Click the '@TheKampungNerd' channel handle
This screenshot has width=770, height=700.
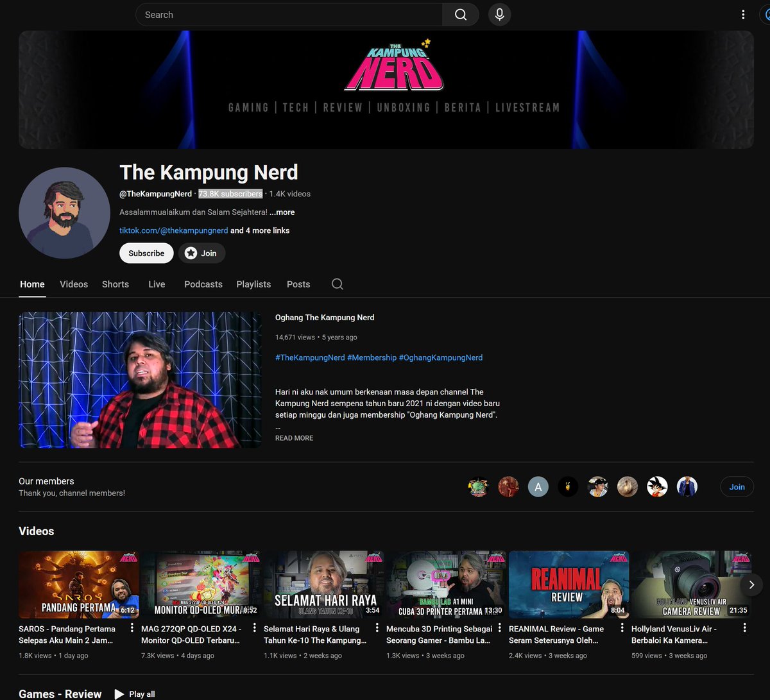(155, 194)
